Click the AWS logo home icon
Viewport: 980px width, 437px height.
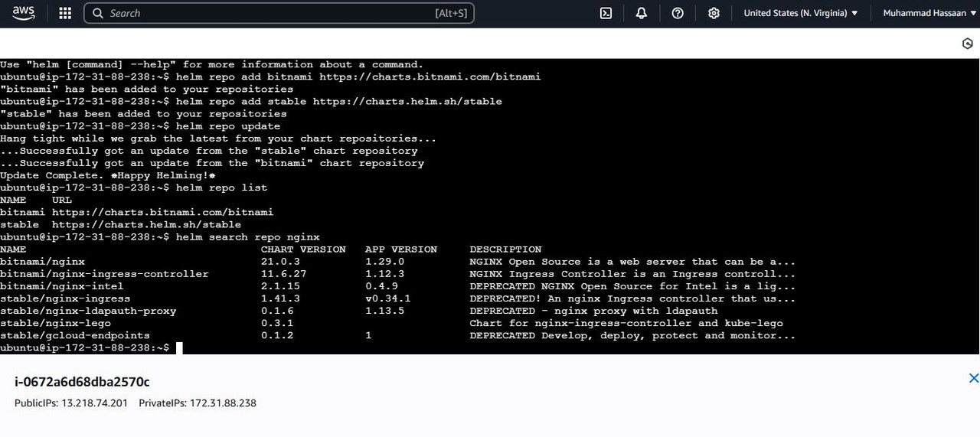coord(24,13)
